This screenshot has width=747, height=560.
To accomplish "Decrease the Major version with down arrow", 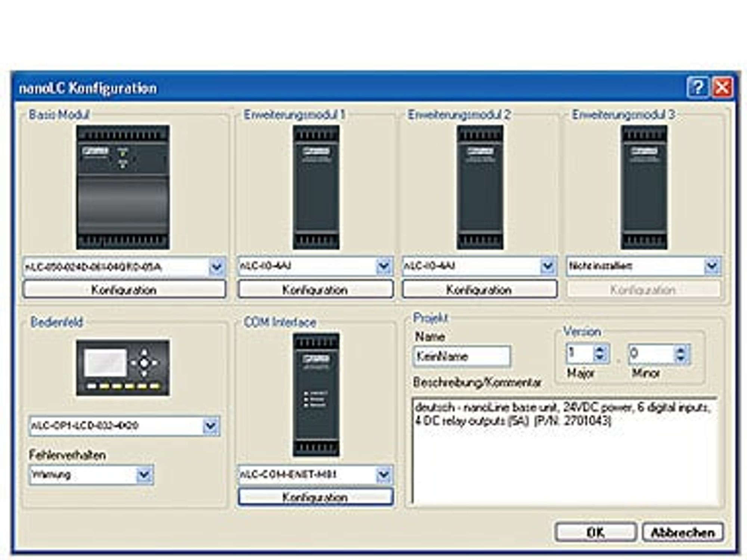I will (x=601, y=358).
